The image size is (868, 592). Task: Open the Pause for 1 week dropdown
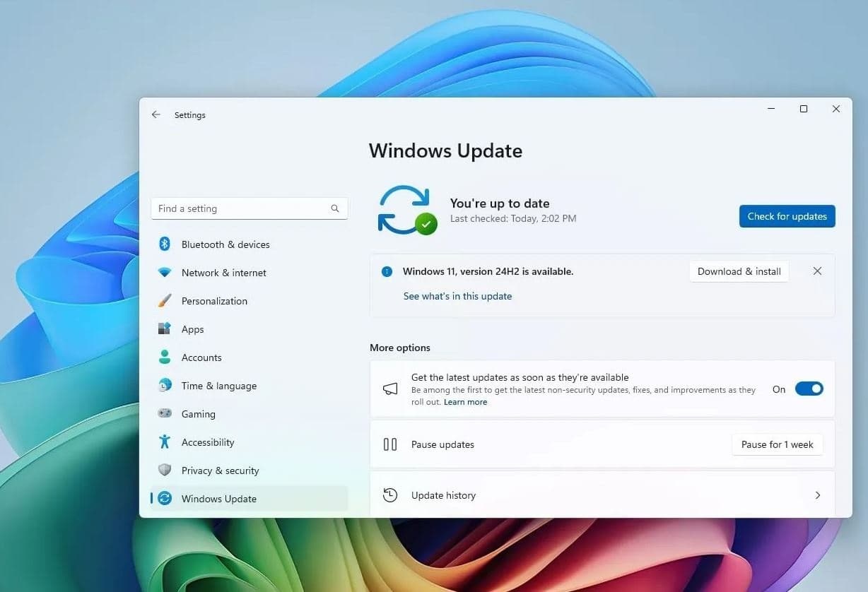[778, 444]
